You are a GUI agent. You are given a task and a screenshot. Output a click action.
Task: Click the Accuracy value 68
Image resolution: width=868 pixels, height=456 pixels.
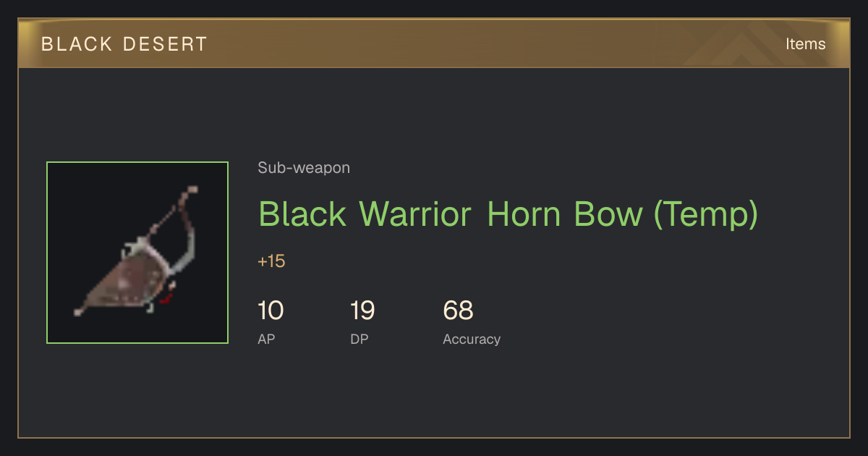pyautogui.click(x=458, y=311)
